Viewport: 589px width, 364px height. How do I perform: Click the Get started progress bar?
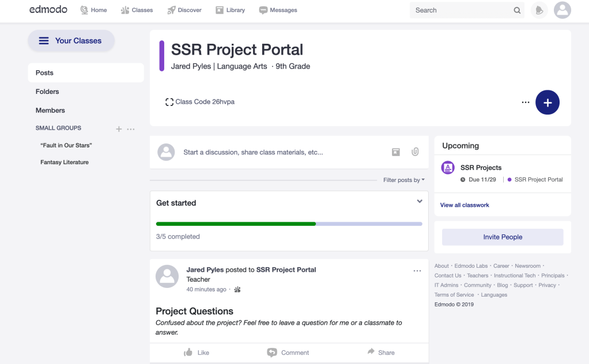(x=289, y=223)
